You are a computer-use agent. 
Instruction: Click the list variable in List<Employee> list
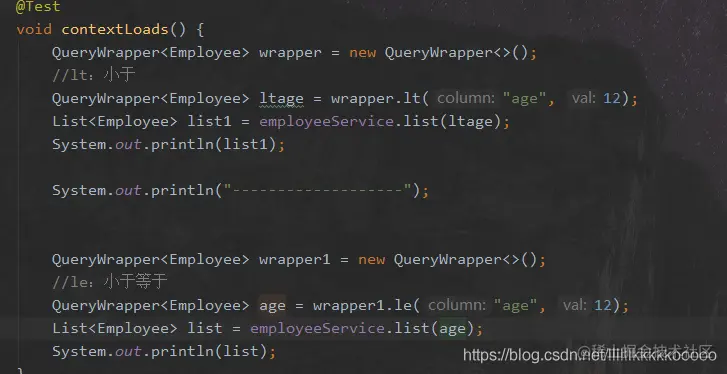pos(204,329)
